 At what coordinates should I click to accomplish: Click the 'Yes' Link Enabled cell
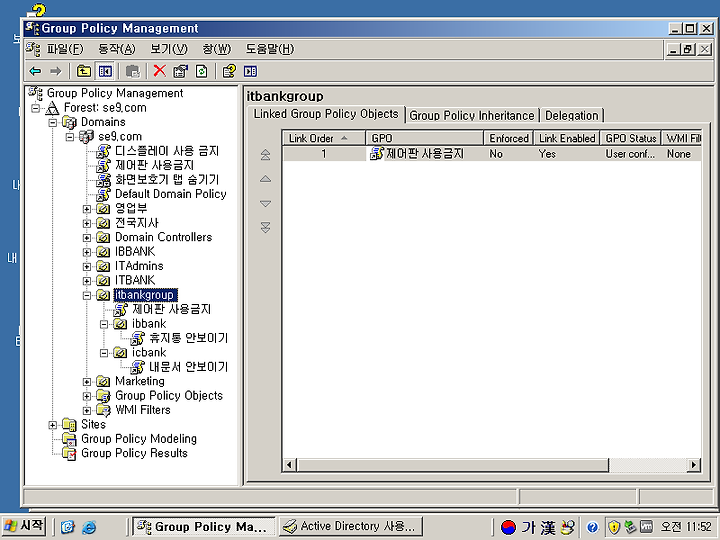coord(547,154)
